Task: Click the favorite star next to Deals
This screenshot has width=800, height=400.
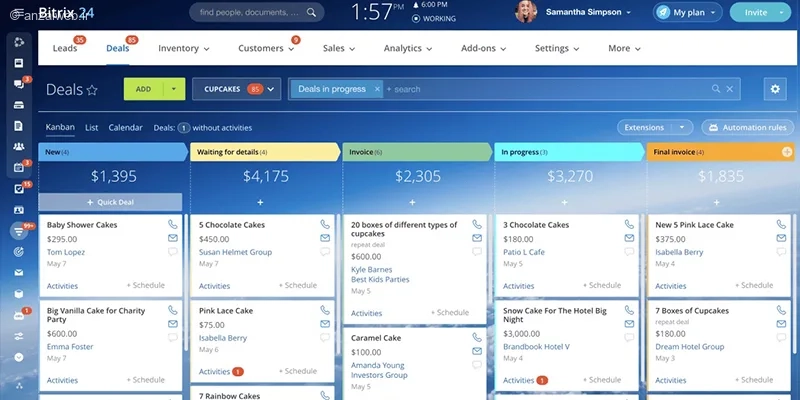Action: (92, 90)
